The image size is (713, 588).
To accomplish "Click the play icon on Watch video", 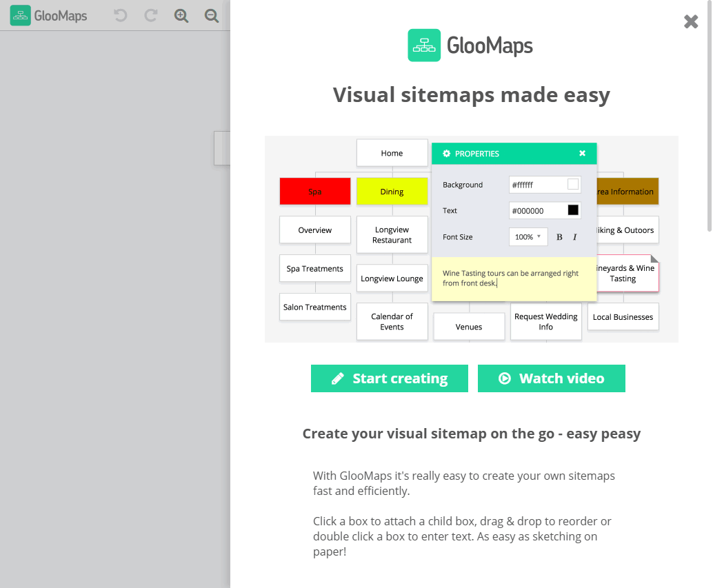I will (x=505, y=378).
